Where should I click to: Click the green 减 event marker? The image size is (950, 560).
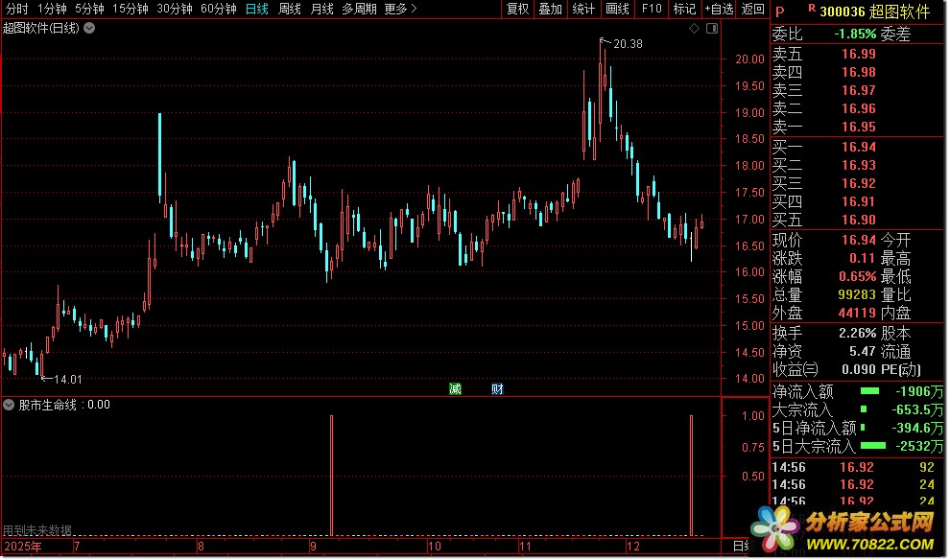click(x=455, y=389)
